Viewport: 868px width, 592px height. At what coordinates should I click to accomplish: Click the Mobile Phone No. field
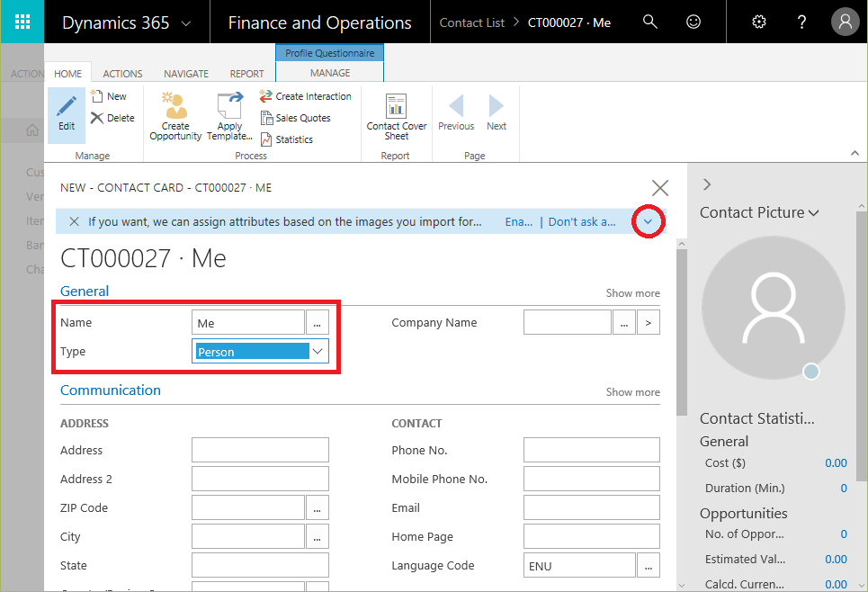[x=592, y=479]
